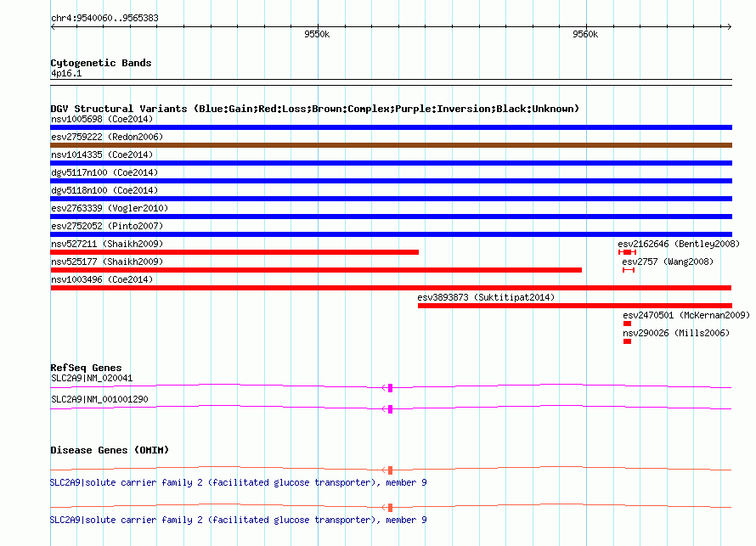
Task: Click the 9560k ruler tick label
Action: tap(585, 34)
